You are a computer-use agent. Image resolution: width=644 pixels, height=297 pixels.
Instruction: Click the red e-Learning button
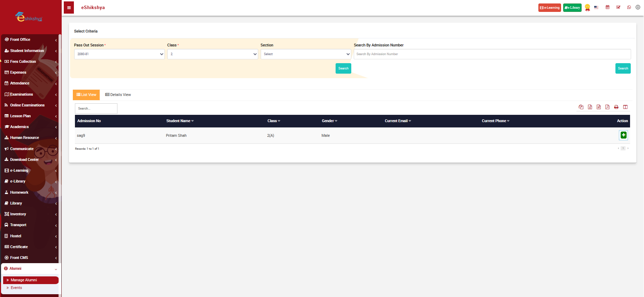tap(550, 8)
